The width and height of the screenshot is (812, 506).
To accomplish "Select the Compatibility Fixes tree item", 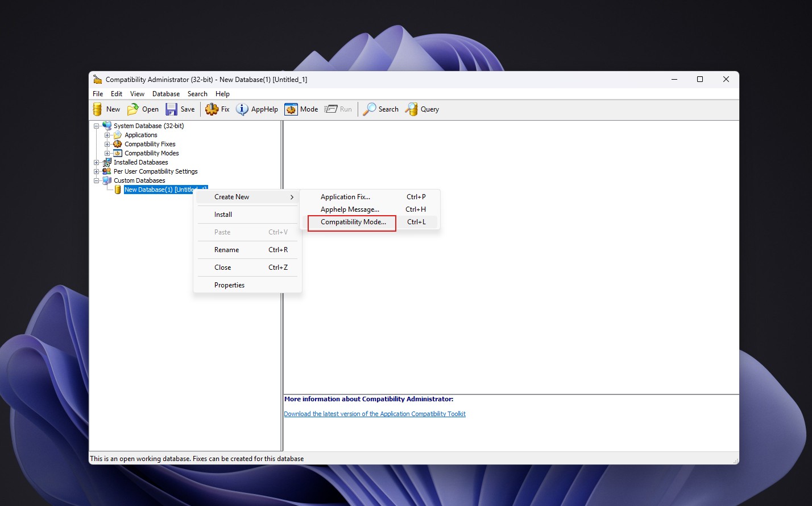I will pos(150,144).
